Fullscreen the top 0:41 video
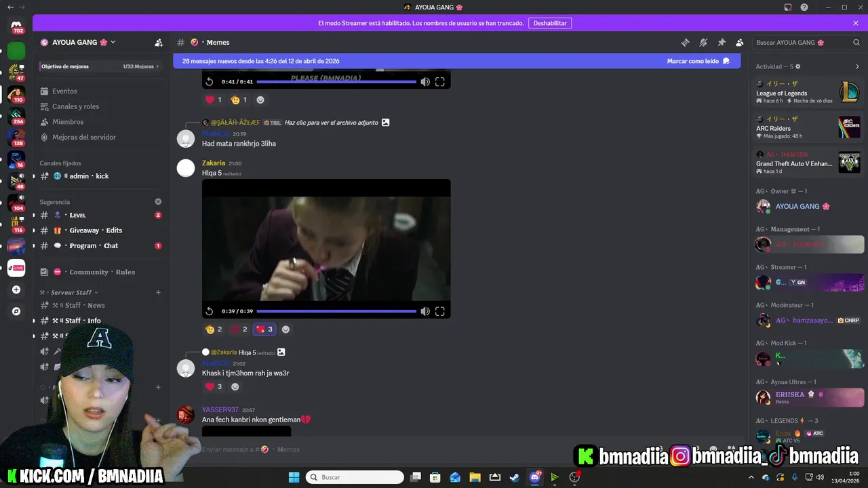This screenshot has width=868, height=488. [440, 81]
